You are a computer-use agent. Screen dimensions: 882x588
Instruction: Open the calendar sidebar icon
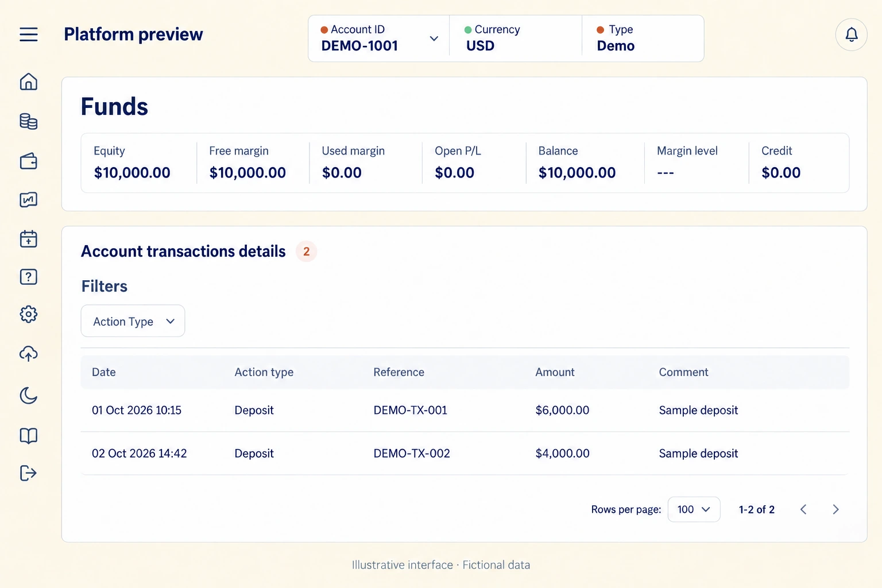point(29,238)
